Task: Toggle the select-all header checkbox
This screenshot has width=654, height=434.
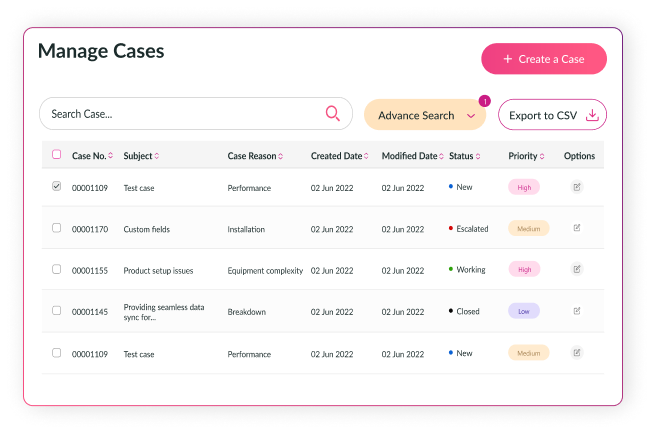Action: click(56, 155)
